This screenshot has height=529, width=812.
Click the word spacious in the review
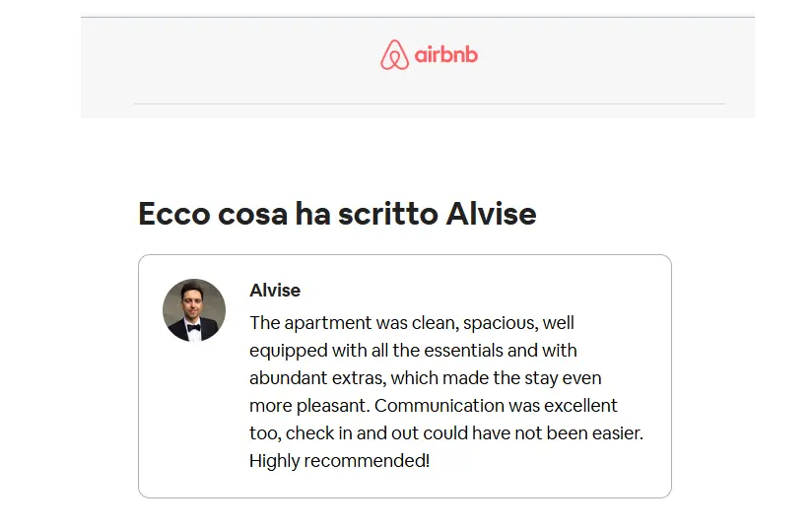pos(501,323)
